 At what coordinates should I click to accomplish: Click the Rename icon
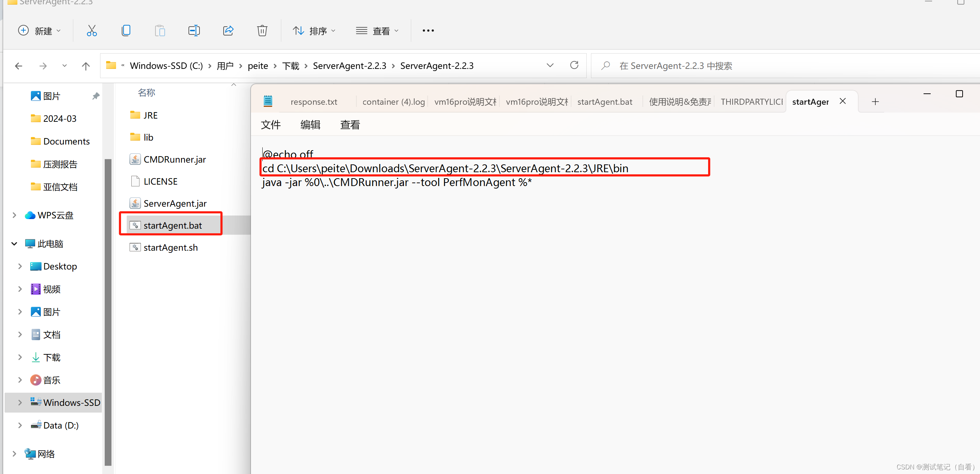pos(194,31)
